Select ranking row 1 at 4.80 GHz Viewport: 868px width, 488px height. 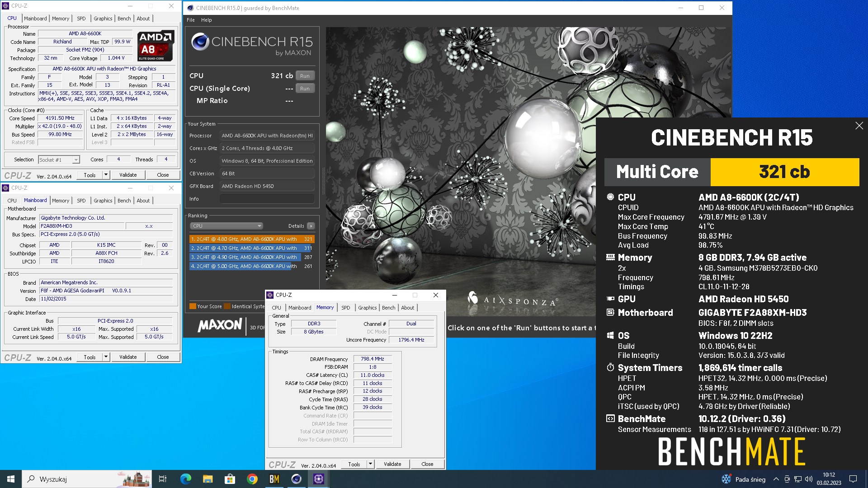251,239
